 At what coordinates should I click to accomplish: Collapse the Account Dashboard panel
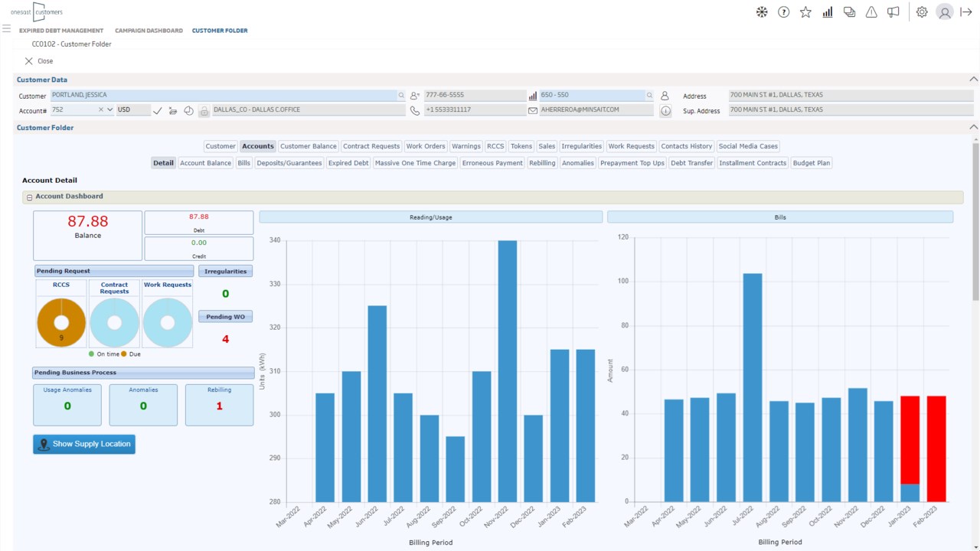point(30,197)
